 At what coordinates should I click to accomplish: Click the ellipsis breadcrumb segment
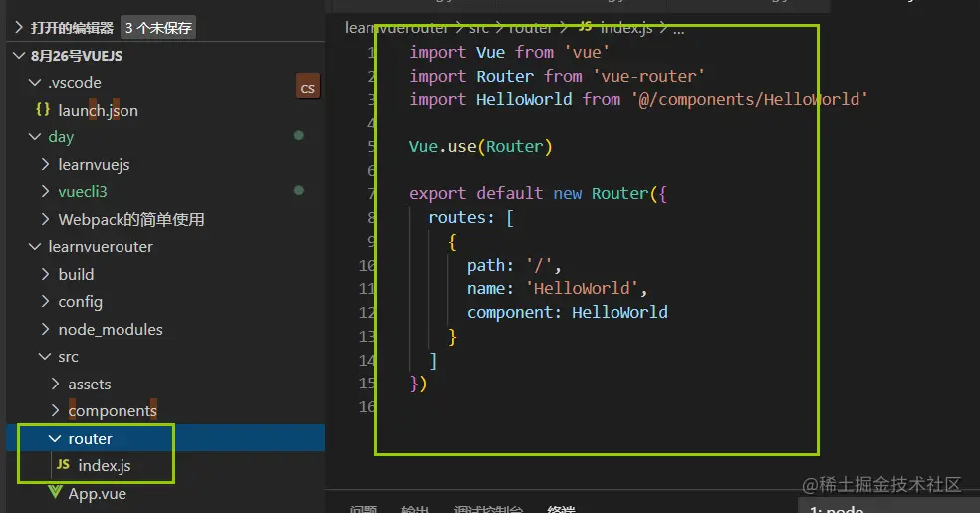pyautogui.click(x=679, y=29)
